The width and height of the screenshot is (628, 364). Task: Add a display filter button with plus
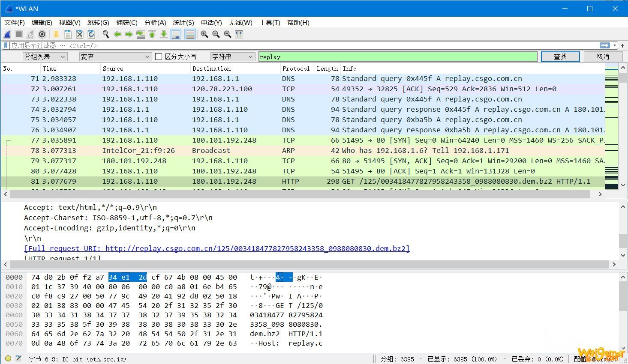(x=622, y=45)
